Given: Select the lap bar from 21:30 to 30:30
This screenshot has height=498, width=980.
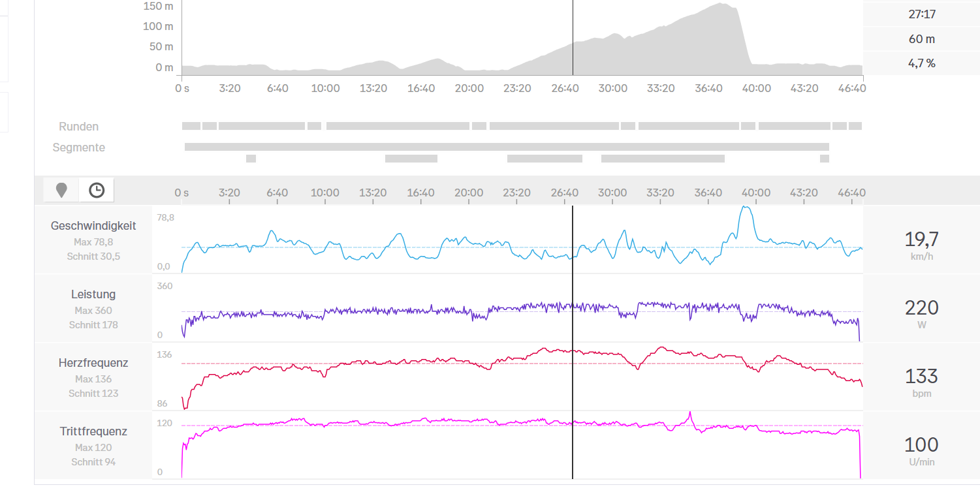Looking at the screenshot, I should pyautogui.click(x=554, y=126).
